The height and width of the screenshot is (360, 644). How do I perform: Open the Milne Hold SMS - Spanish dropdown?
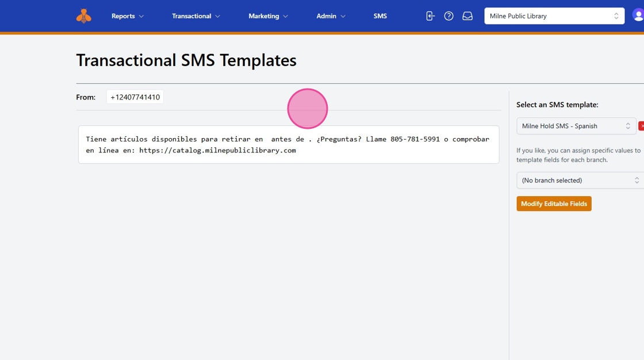[576, 126]
